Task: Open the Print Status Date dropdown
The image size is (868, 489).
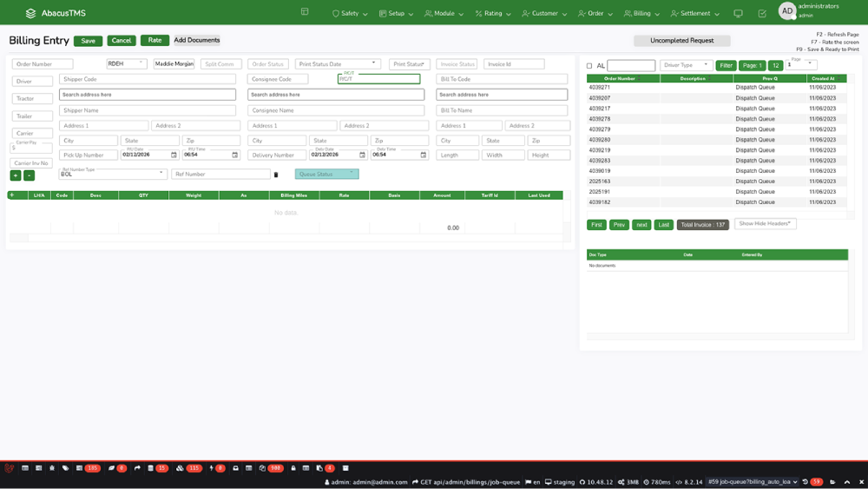Action: pos(338,63)
